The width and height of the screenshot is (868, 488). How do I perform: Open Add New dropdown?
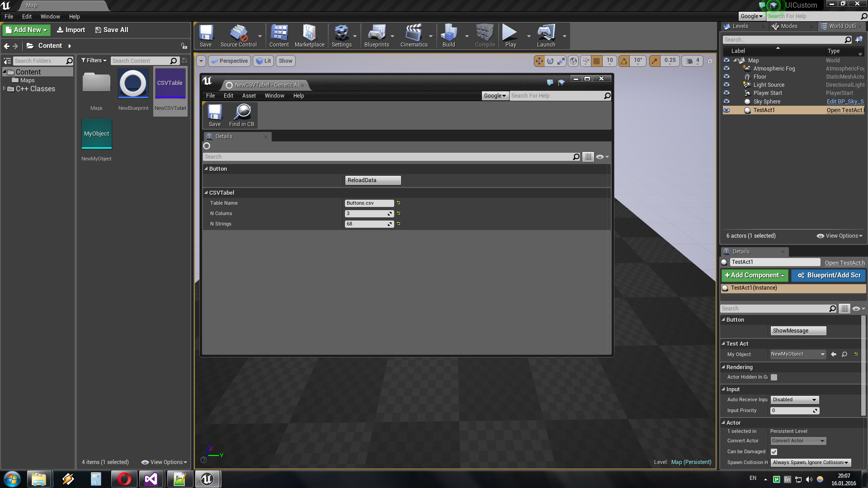26,30
